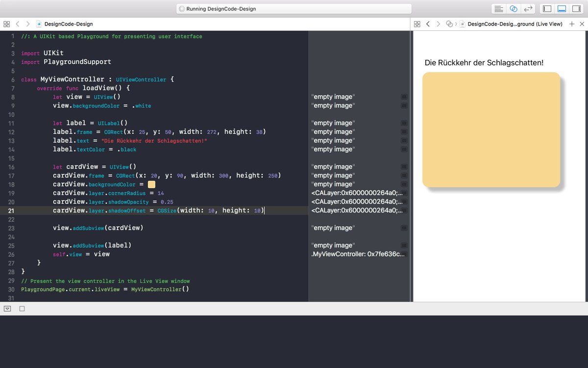The image size is (588, 368).
Task: Toggle the right Utilities panel
Action: (x=576, y=9)
